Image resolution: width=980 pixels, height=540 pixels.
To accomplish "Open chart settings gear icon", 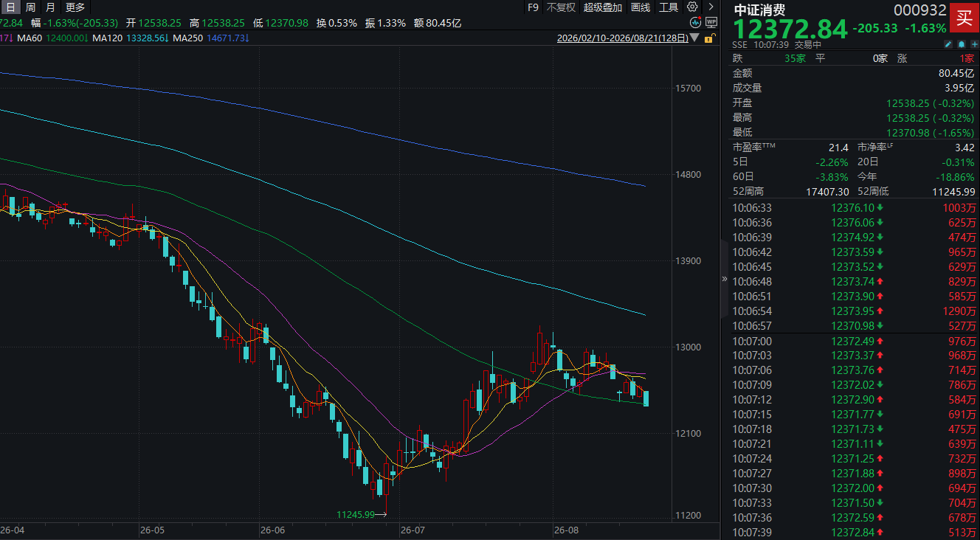I will [691, 7].
